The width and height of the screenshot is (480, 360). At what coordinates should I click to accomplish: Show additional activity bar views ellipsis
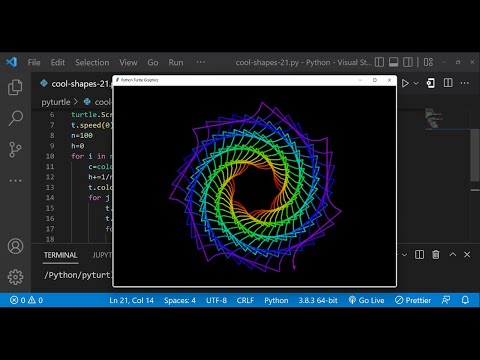coord(15,180)
